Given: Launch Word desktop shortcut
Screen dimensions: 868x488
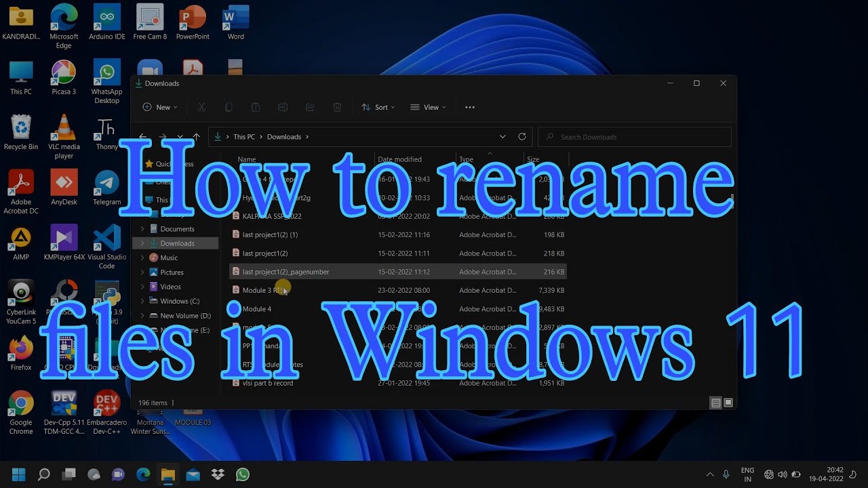Looking at the screenshot, I should 236,22.
